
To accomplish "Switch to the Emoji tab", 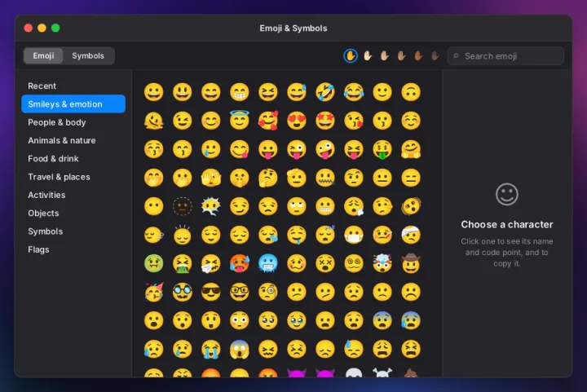I will coord(43,55).
